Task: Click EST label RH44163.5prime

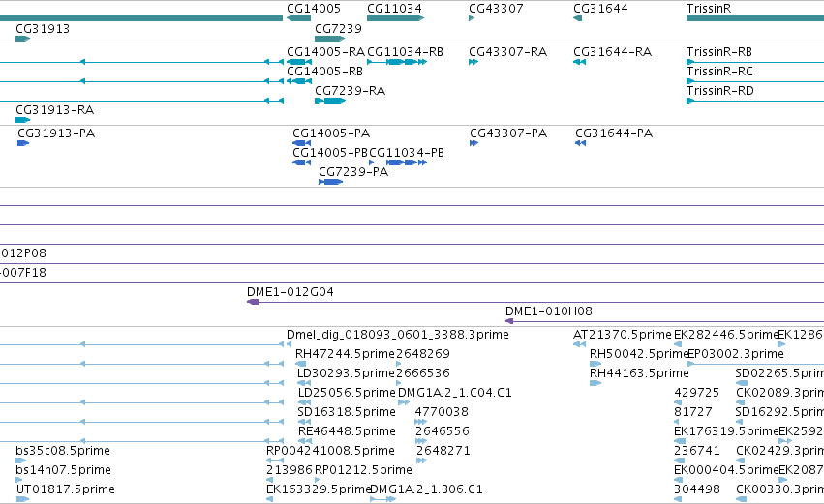Action: [x=639, y=373]
